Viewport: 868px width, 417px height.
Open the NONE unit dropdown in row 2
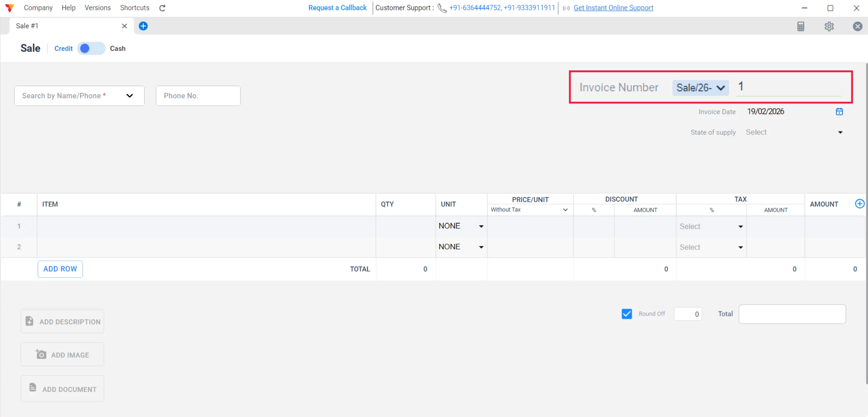(461, 247)
